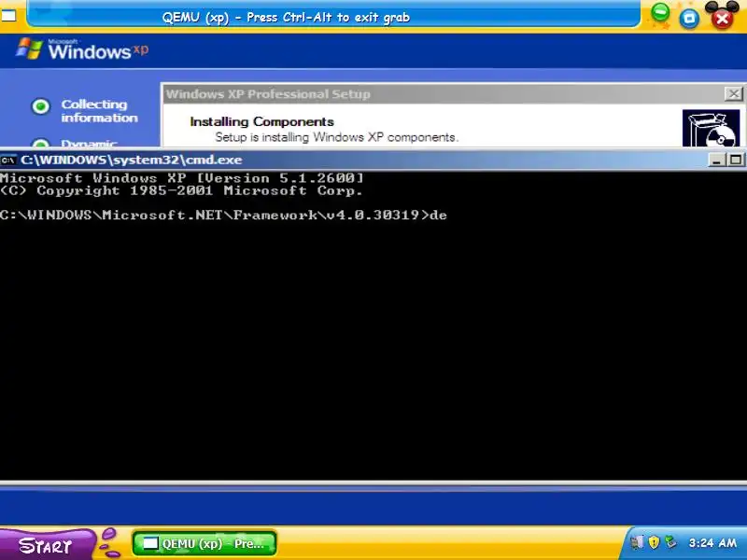Open the cmd.exe window system menu icon

tap(7, 160)
